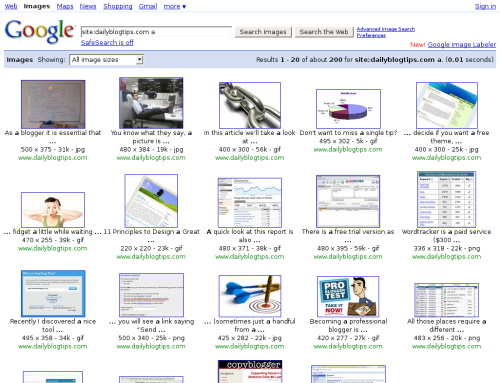Go to News

(x=88, y=6)
